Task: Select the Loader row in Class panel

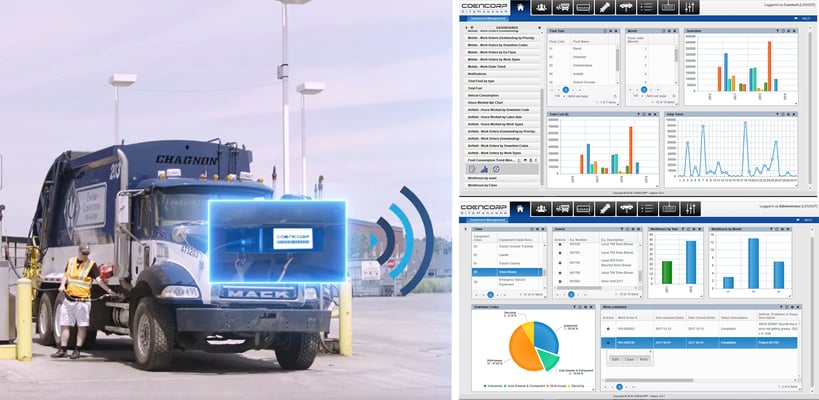Action: (x=506, y=254)
